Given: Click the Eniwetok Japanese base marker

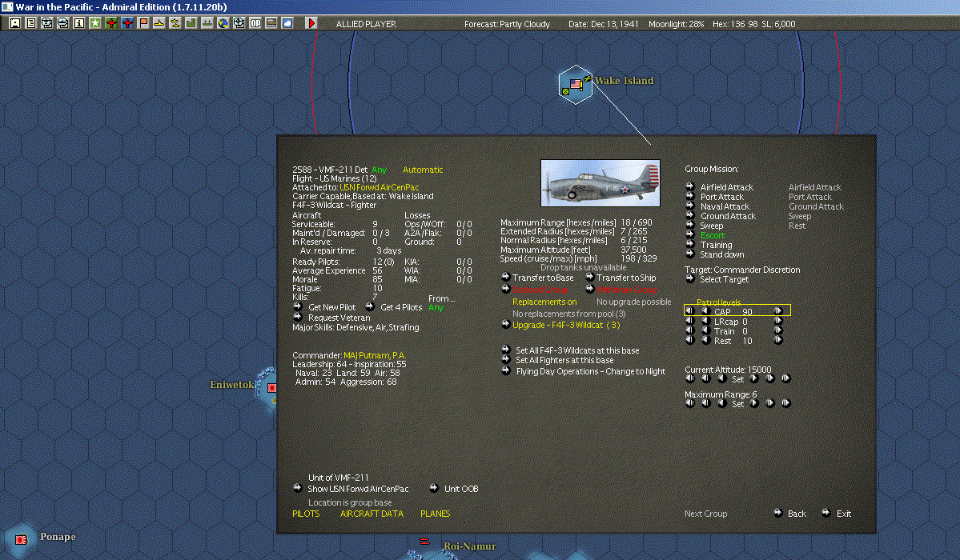Looking at the screenshot, I should (x=271, y=387).
